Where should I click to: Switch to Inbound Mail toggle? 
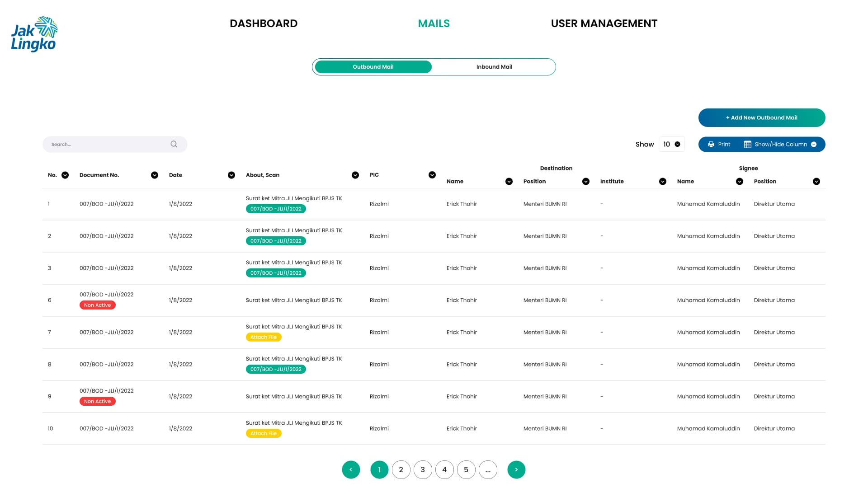tap(494, 67)
